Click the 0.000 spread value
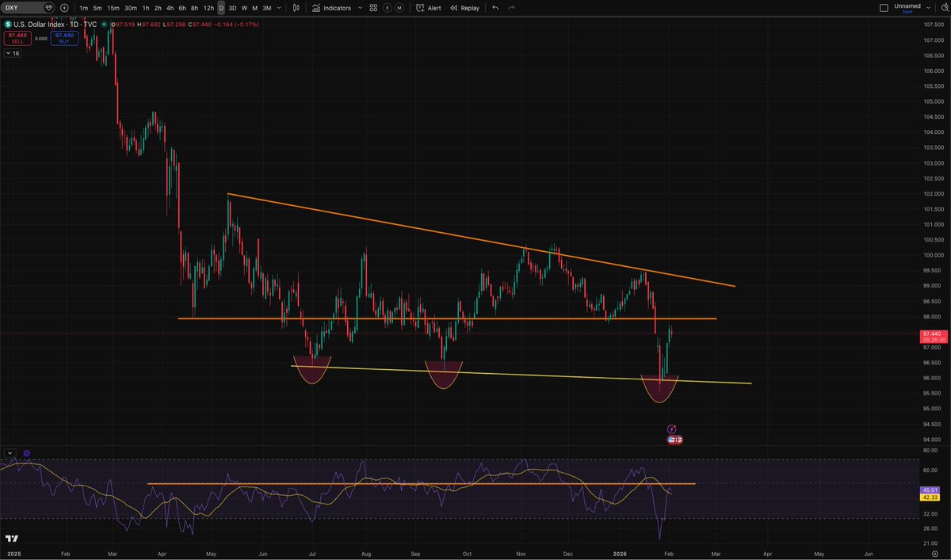 click(x=40, y=37)
